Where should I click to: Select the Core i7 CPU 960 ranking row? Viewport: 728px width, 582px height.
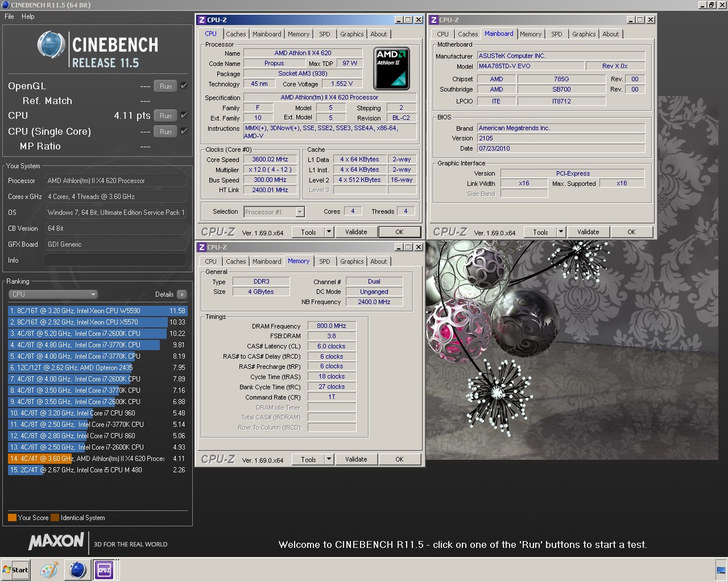(97, 413)
